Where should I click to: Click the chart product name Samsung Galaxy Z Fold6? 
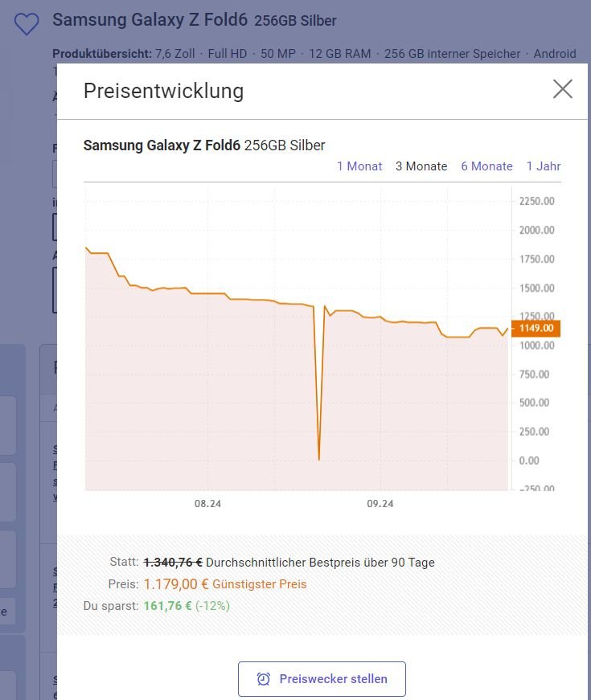162,145
